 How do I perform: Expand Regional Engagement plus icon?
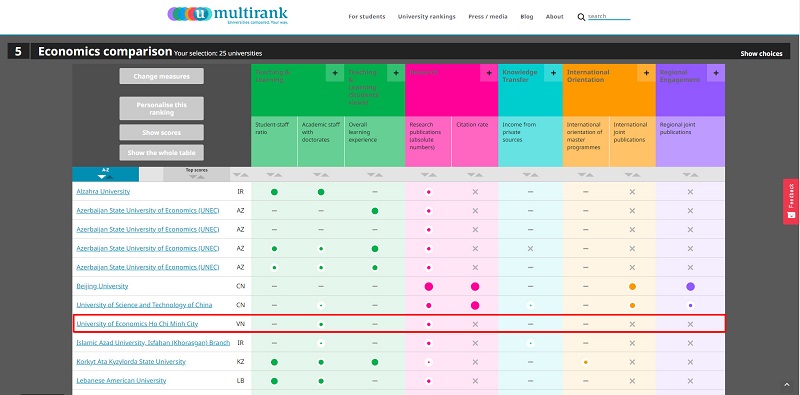point(716,73)
